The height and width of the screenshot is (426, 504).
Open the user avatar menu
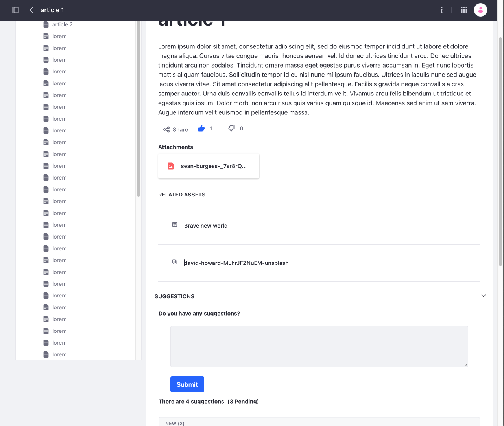(x=480, y=10)
